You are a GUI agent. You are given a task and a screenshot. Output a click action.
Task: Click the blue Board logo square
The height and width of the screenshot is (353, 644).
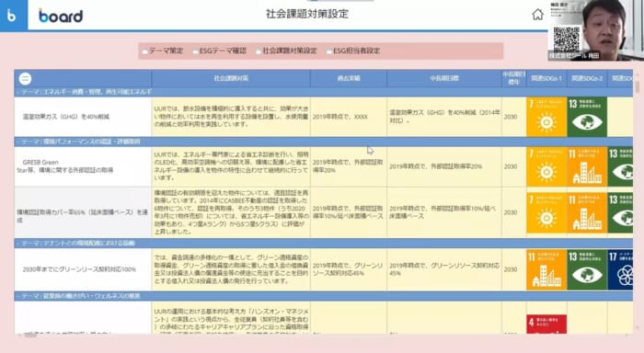coord(14,16)
